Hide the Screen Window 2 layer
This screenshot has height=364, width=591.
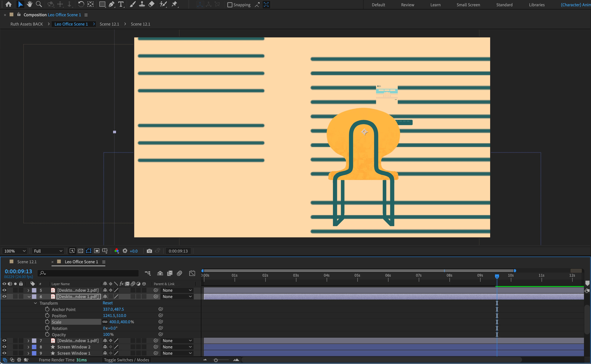click(4, 347)
